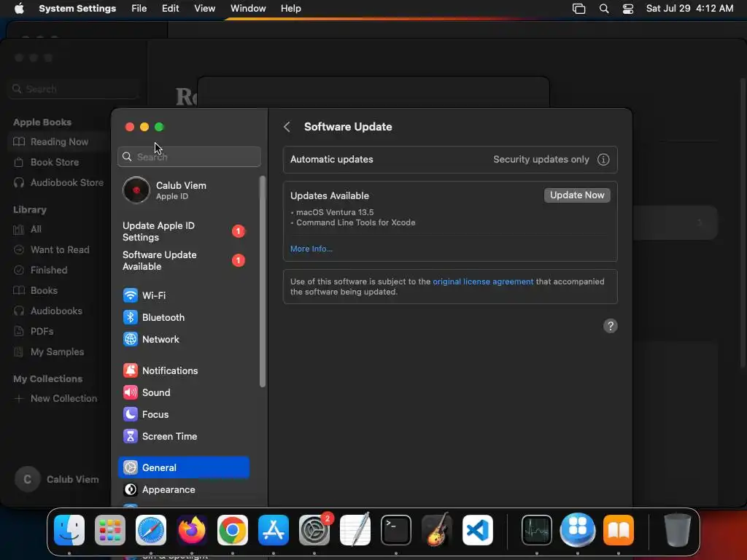Open Launchpad from the Dock
747x560 pixels.
[110, 530]
